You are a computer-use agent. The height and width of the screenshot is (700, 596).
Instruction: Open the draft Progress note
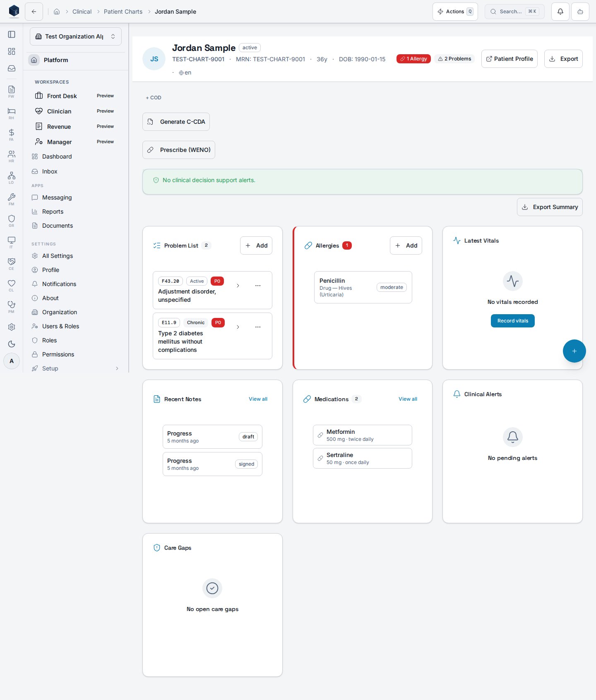(x=212, y=437)
